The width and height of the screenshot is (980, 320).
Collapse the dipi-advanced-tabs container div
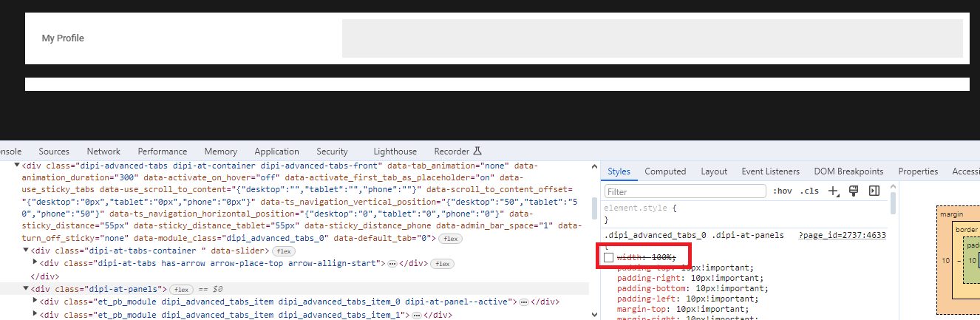tap(18, 166)
